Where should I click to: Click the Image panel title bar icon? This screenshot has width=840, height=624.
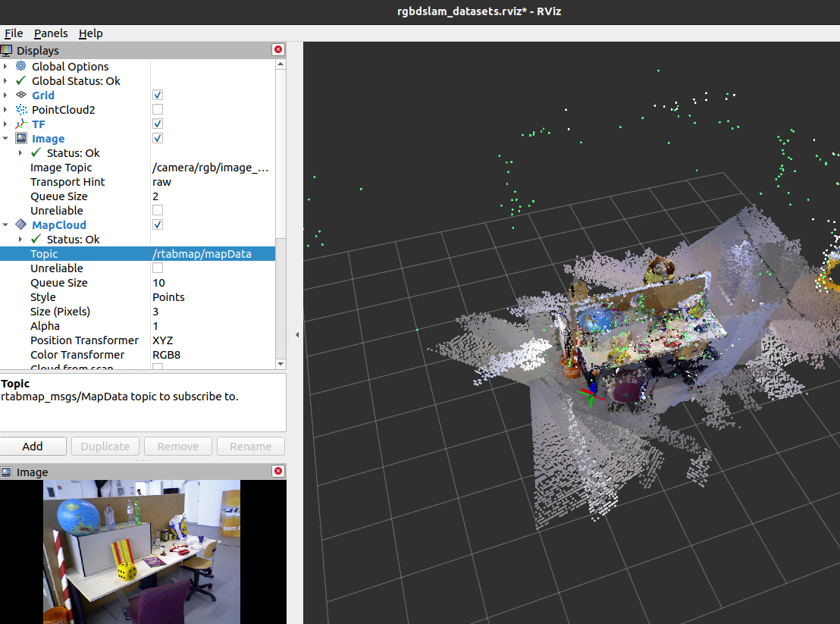tap(7, 472)
